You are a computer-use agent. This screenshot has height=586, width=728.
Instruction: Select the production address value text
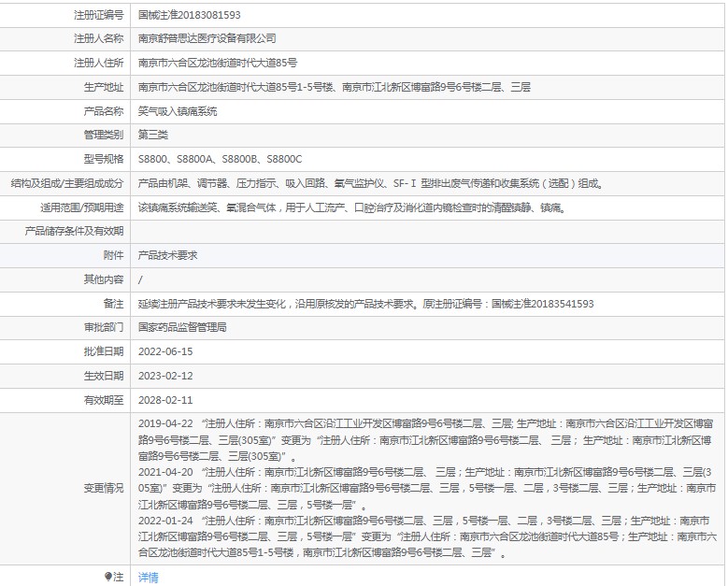[x=335, y=87]
